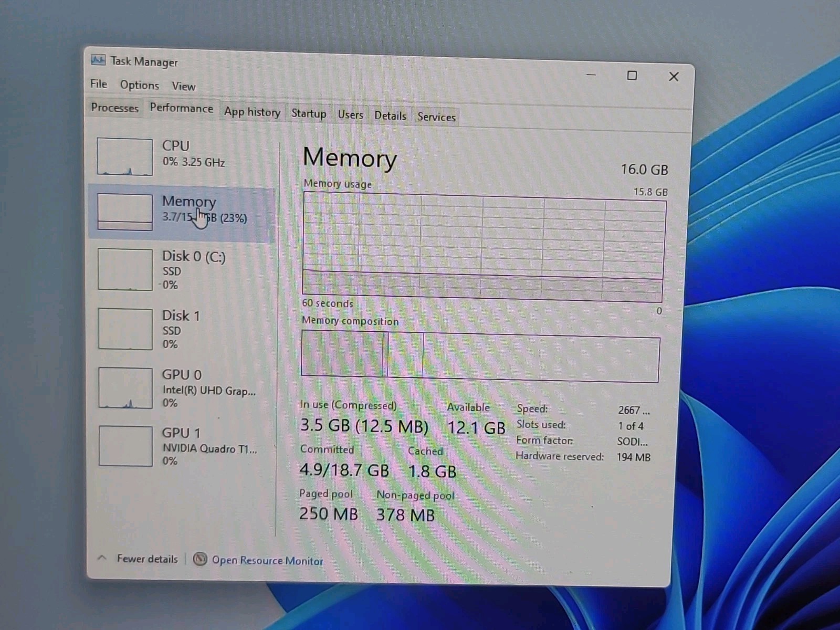
Task: Select the Disk 1 graph thumbnail
Action: click(125, 329)
